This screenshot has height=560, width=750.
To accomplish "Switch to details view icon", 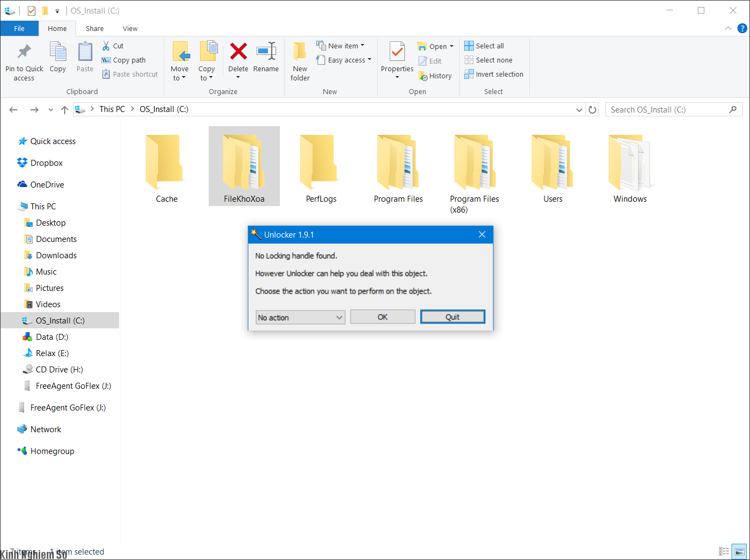I will (x=724, y=551).
